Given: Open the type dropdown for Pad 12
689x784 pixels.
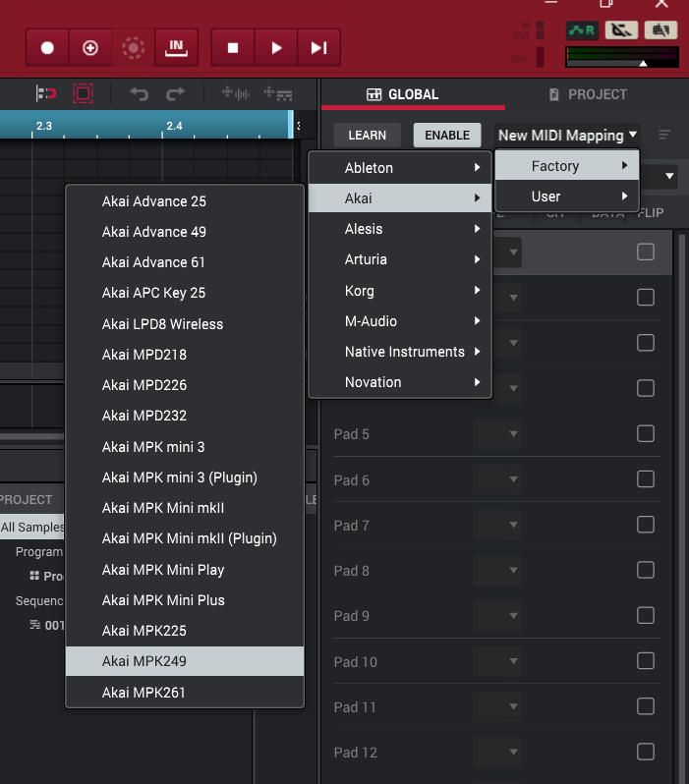Looking at the screenshot, I should pos(497,752).
